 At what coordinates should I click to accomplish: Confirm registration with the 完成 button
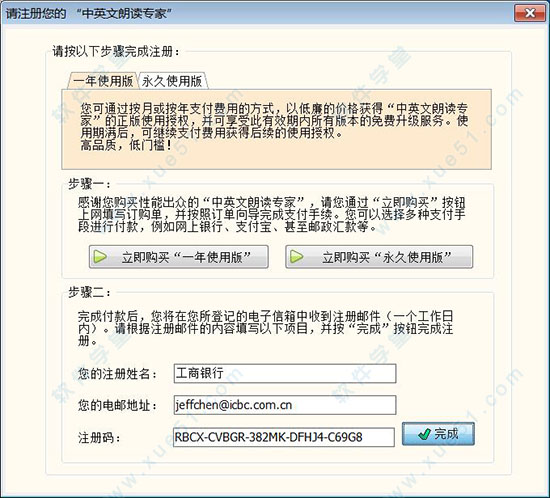click(x=438, y=434)
